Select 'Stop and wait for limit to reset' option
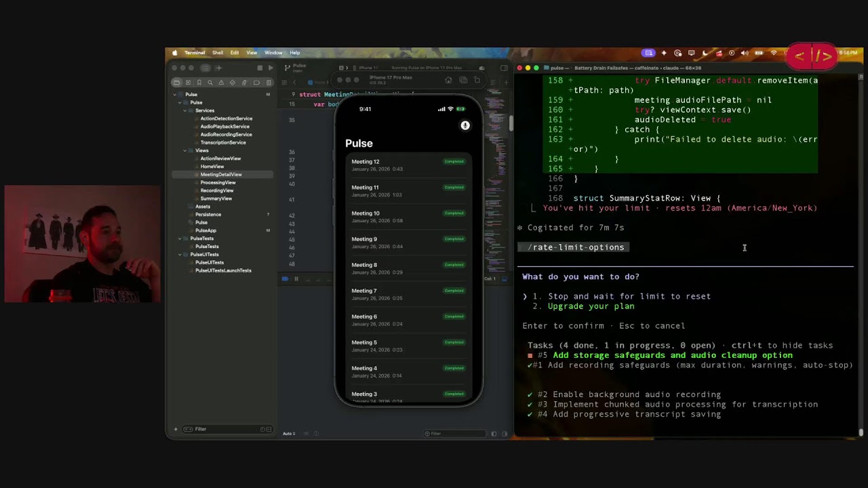This screenshot has width=868, height=488. pyautogui.click(x=629, y=296)
